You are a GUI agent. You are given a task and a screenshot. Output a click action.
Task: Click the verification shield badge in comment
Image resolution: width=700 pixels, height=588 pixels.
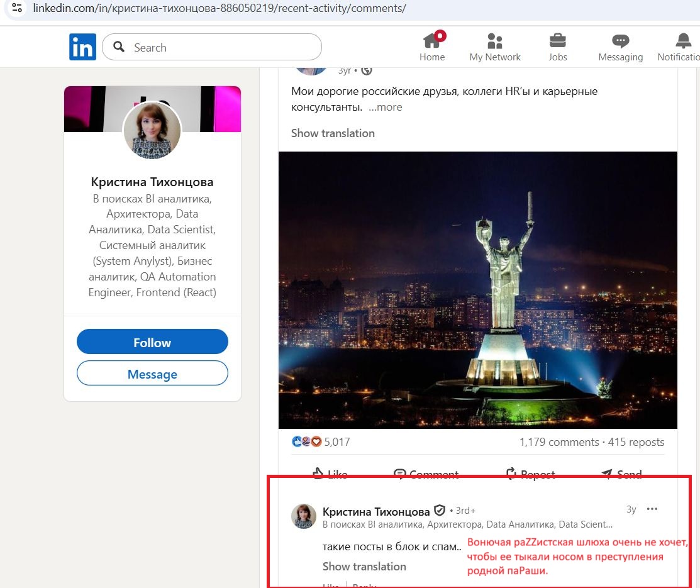pos(440,511)
